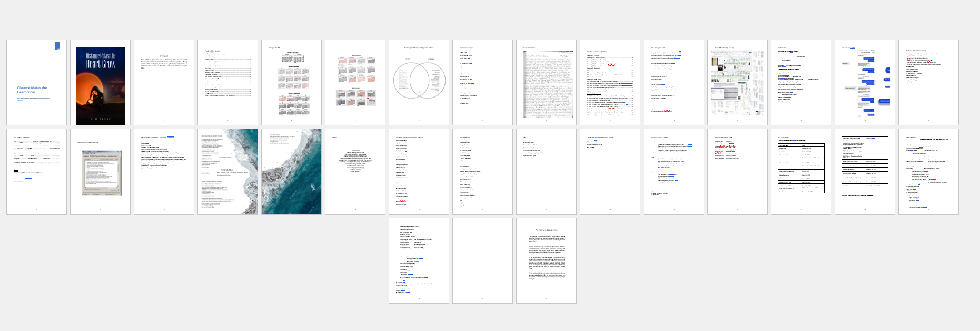Click the Table of Contents heading
Image resolution: width=980 pixels, height=331 pixels.
(212, 51)
